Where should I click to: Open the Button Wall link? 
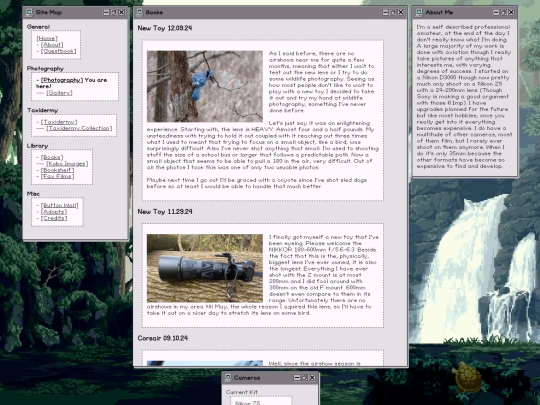60,206
